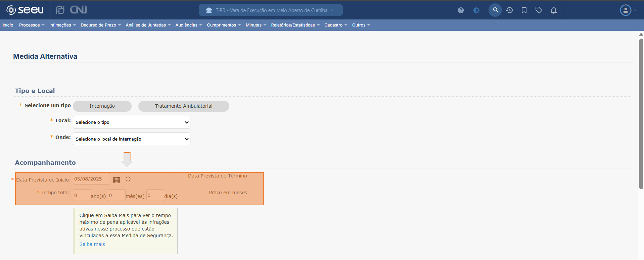Click the scrollbar up arrow

click(641, 35)
